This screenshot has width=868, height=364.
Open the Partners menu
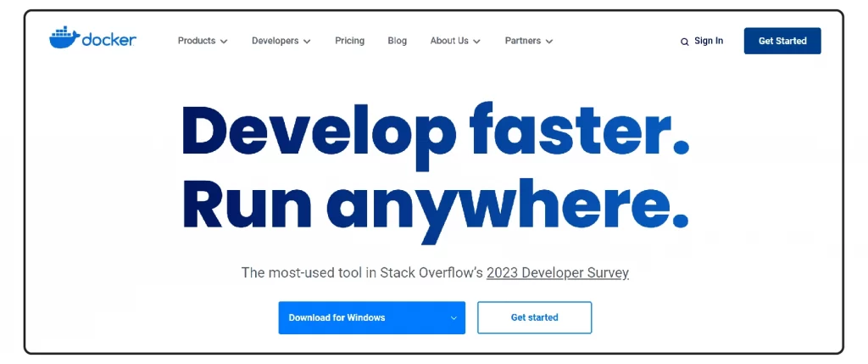522,41
